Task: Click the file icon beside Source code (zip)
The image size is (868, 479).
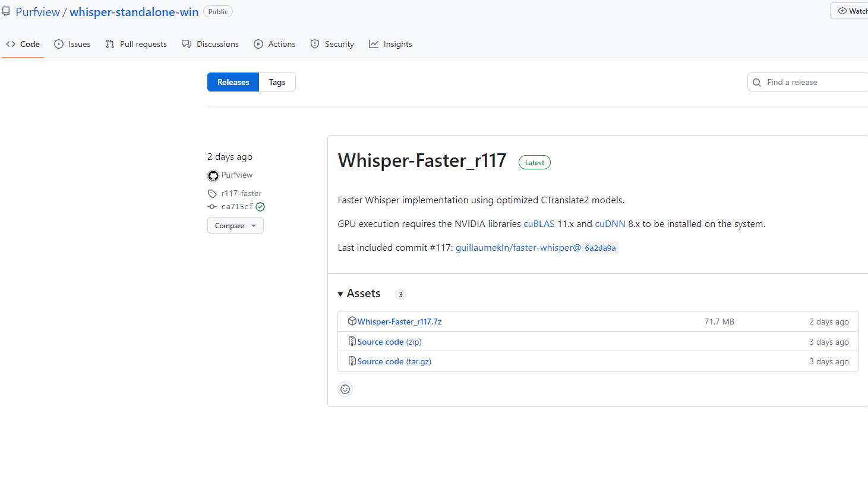Action: coord(352,342)
